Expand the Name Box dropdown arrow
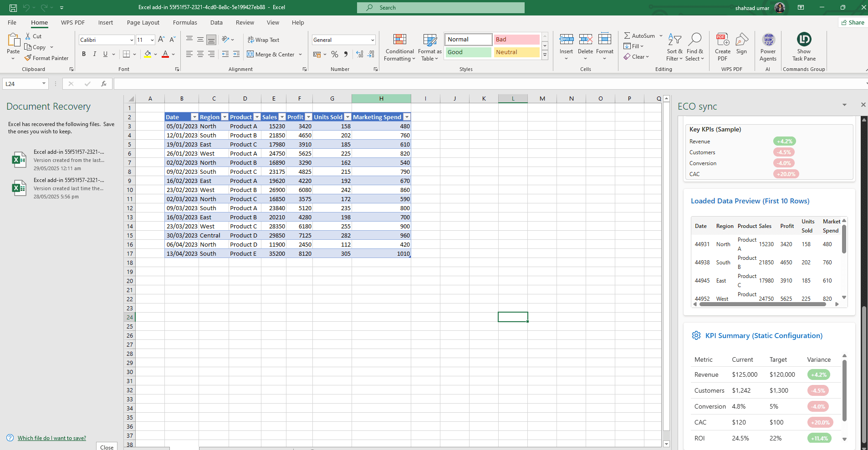 click(44, 84)
